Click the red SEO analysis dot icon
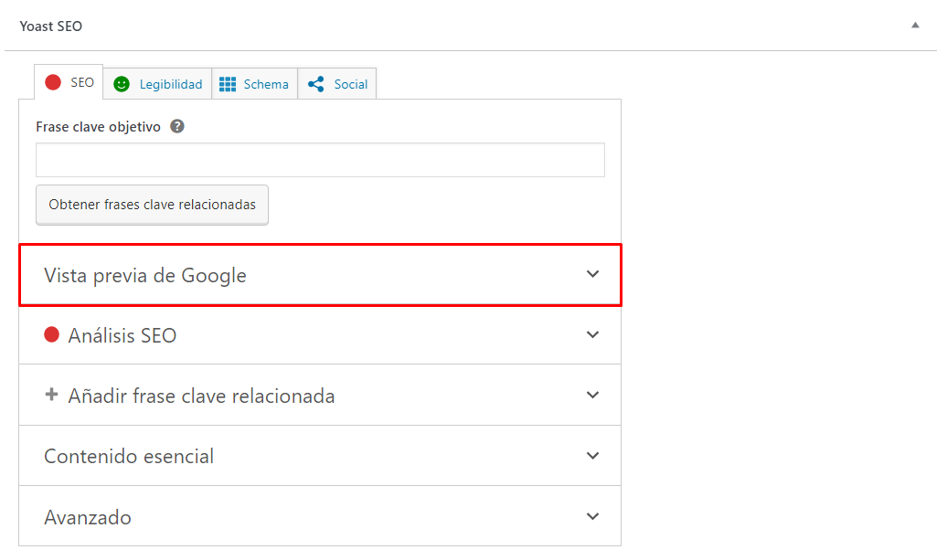This screenshot has width=947, height=560. tap(55, 81)
